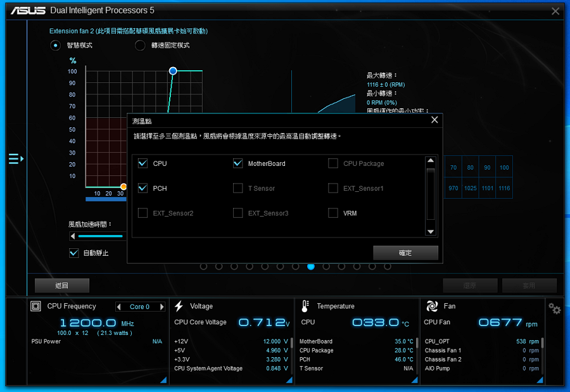Image resolution: width=570 pixels, height=392 pixels.
Task: Close the 測溫點 dialog
Action: pos(434,120)
